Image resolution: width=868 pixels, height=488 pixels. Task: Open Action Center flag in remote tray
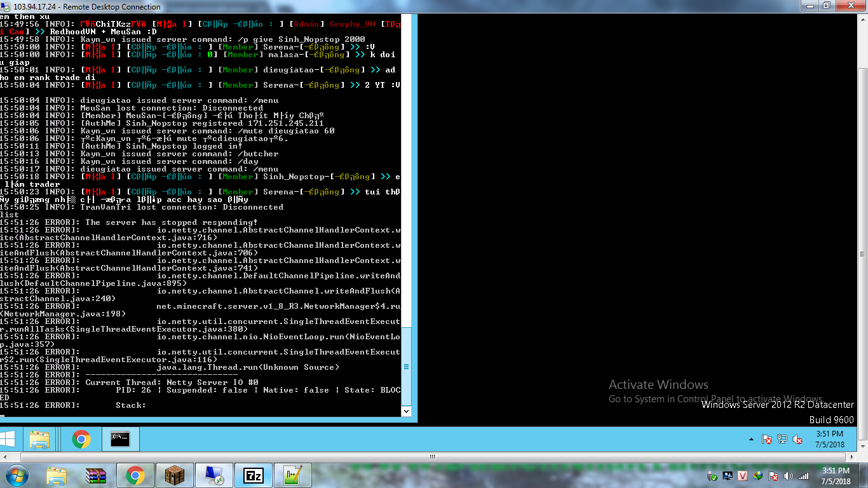(768, 440)
